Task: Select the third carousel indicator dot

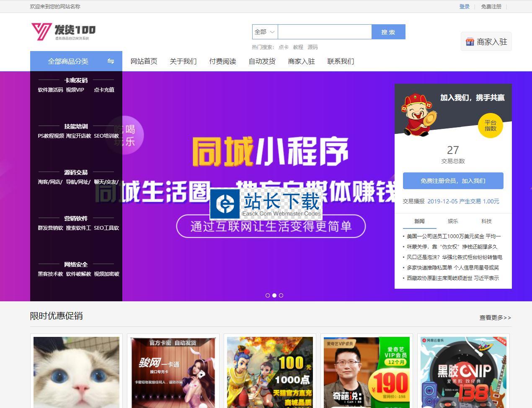Action: (x=281, y=295)
